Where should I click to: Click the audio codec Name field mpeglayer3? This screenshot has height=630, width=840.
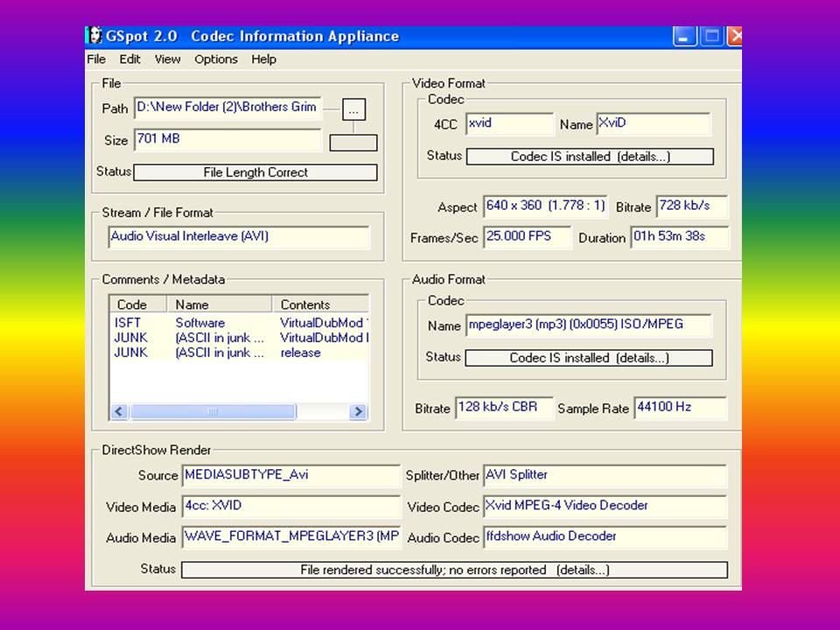pyautogui.click(x=589, y=325)
